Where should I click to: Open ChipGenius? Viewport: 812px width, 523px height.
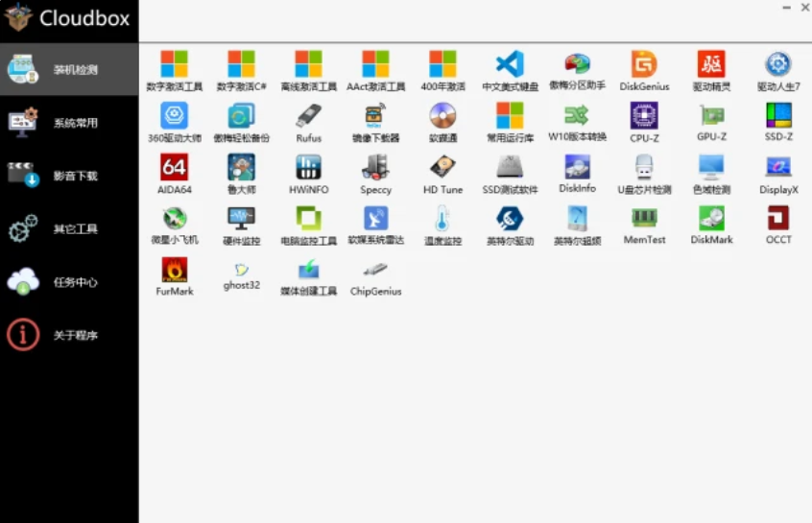376,276
